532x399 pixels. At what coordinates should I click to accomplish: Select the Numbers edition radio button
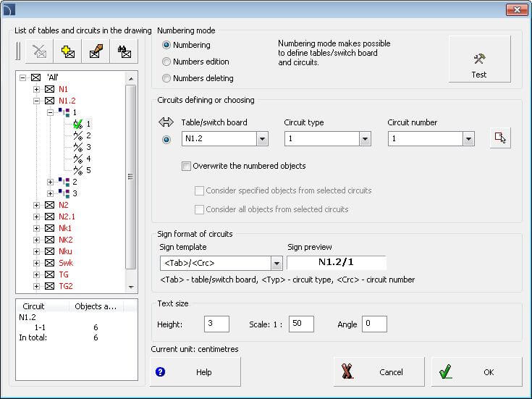click(166, 62)
